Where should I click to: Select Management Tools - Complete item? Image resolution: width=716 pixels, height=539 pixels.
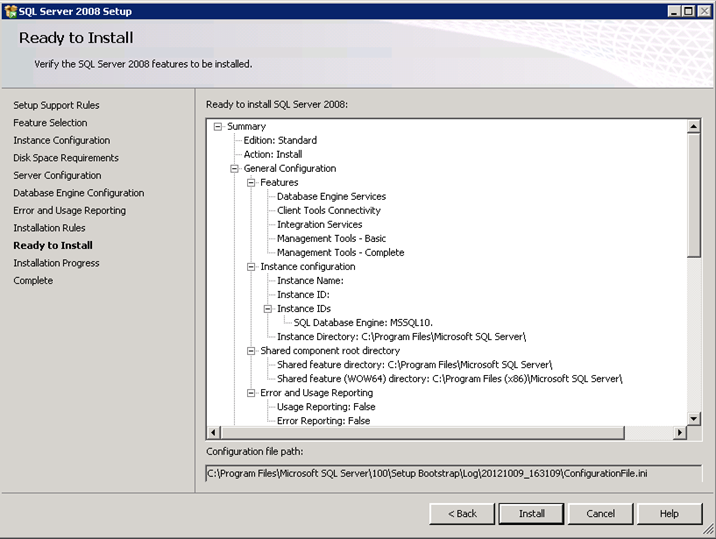click(x=340, y=253)
